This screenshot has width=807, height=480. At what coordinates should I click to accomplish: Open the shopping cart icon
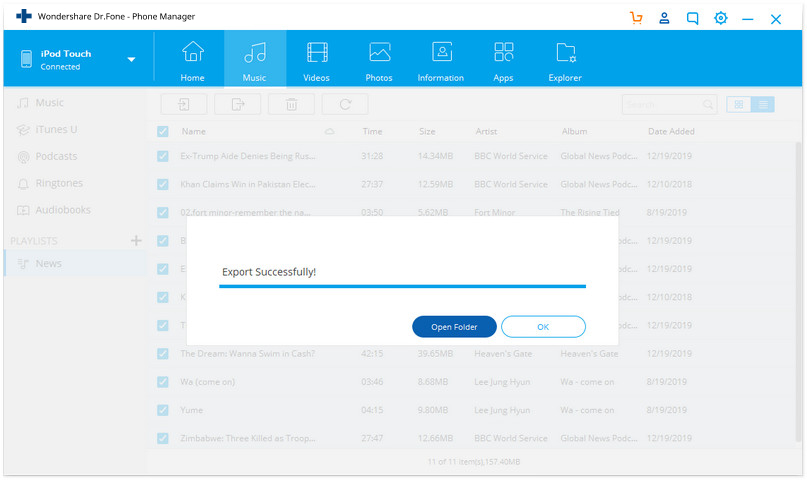636,18
